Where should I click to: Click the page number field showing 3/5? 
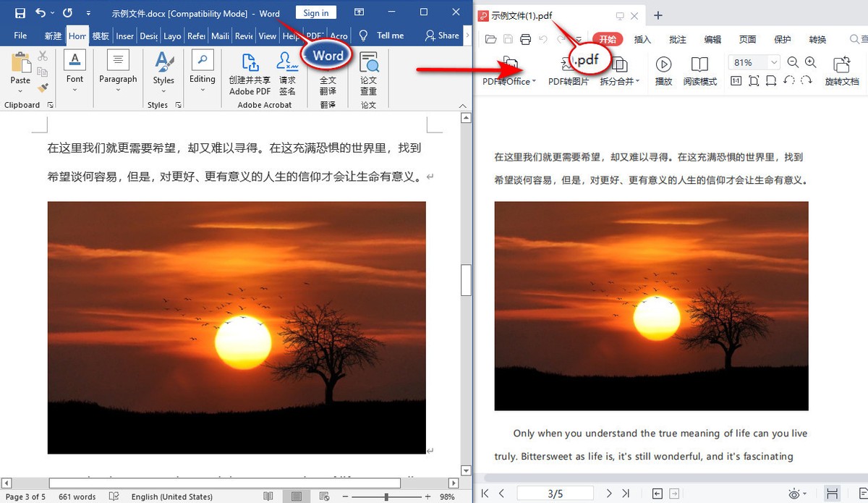(556, 492)
